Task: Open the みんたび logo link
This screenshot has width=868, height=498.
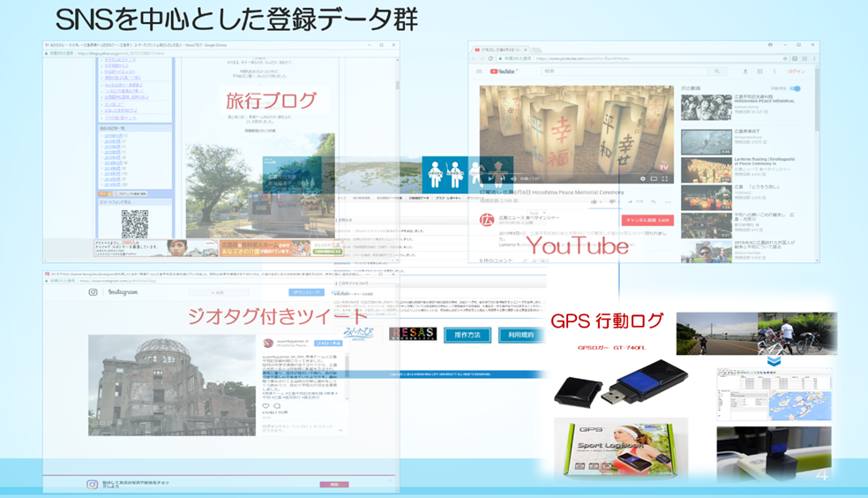Action: (x=359, y=334)
